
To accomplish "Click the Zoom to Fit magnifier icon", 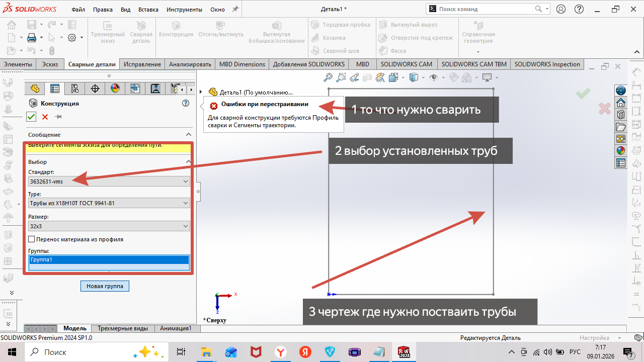I will pos(328,77).
